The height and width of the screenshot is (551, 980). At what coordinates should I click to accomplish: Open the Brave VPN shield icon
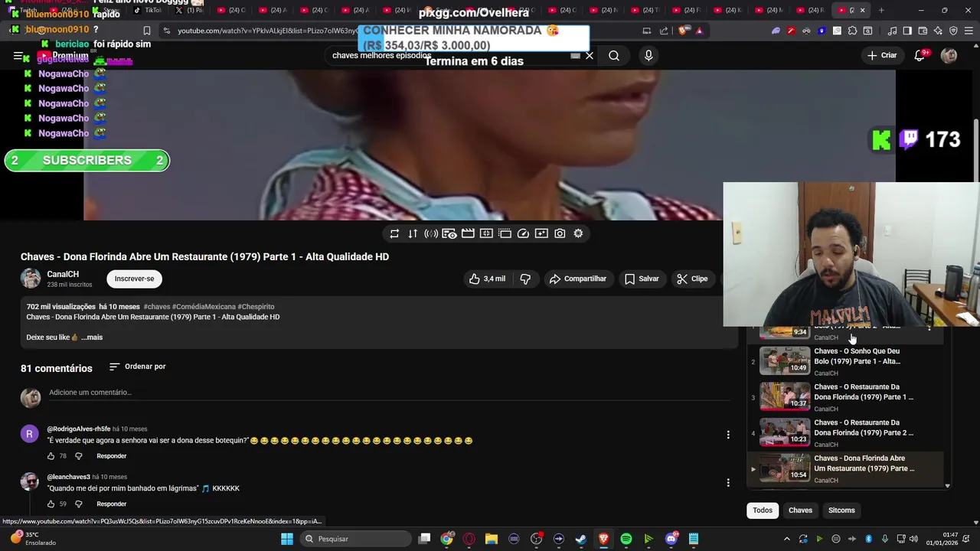(x=953, y=31)
